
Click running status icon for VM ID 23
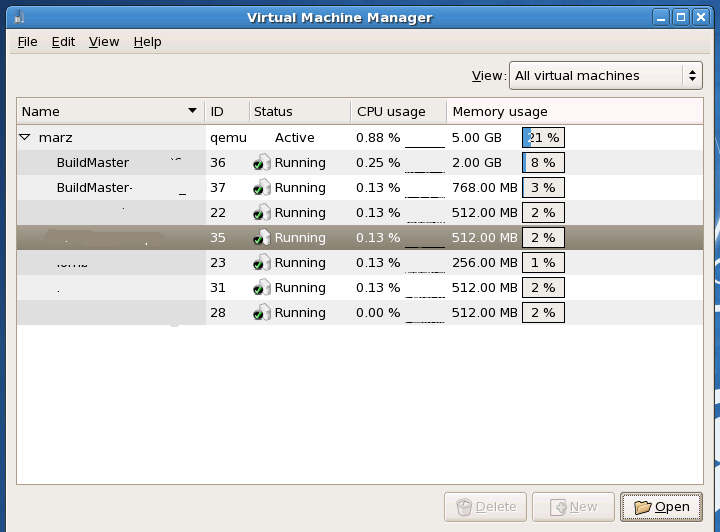tap(261, 263)
